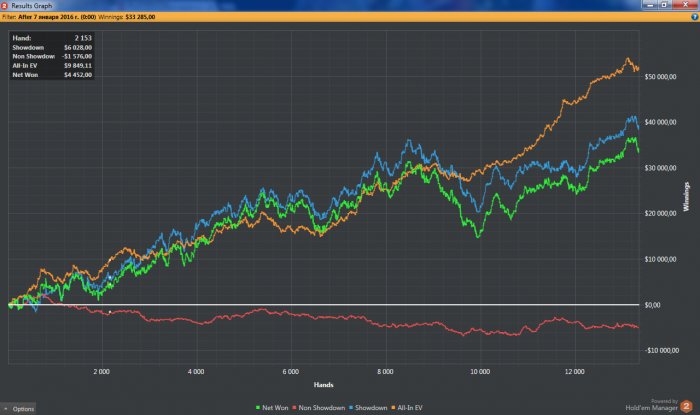700x415 pixels.
Task: Click the Hand value 2 153
Action: click(x=83, y=38)
